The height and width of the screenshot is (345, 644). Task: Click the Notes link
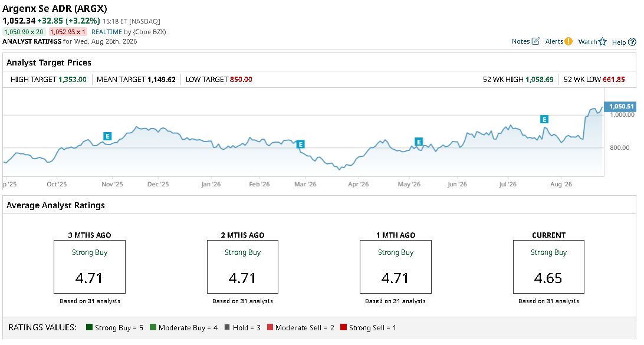pyautogui.click(x=521, y=41)
